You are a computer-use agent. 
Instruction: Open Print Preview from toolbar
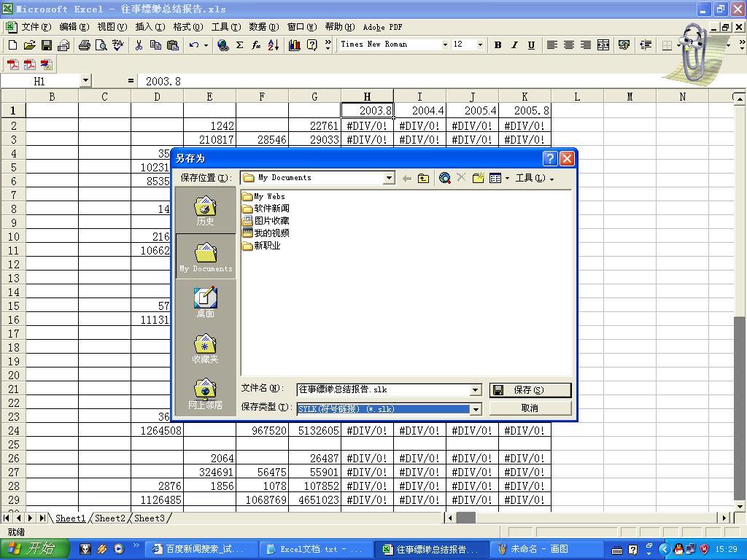pos(101,44)
